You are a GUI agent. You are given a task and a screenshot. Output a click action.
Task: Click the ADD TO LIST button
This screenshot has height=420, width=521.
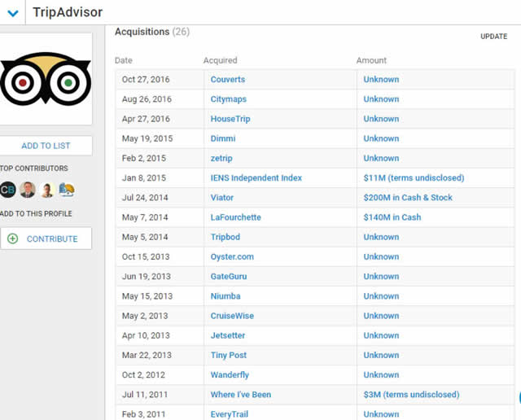pos(46,146)
